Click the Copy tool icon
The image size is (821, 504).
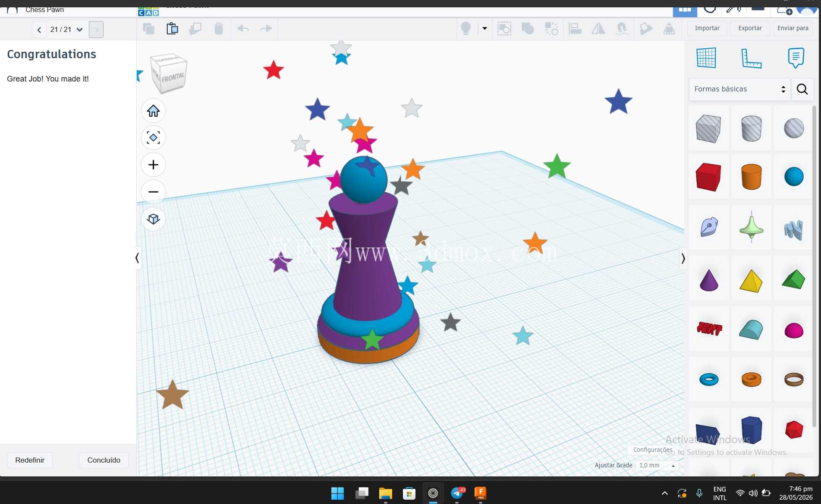(149, 29)
